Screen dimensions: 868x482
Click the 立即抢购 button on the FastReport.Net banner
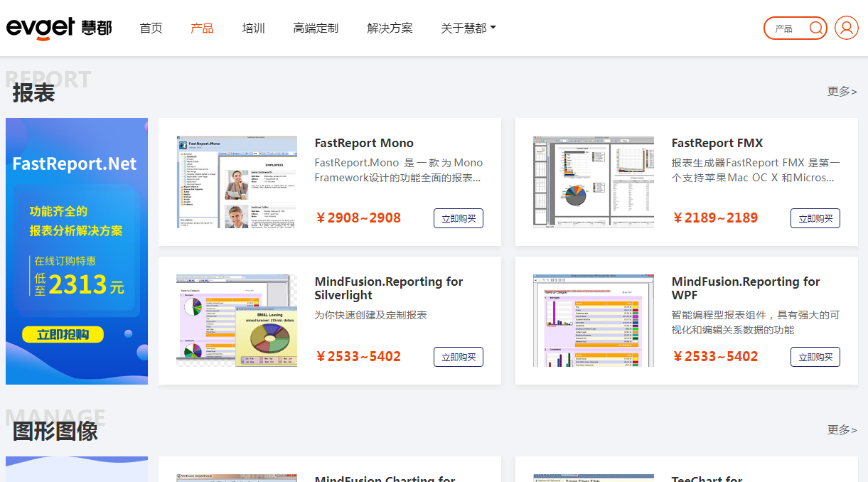(63, 334)
